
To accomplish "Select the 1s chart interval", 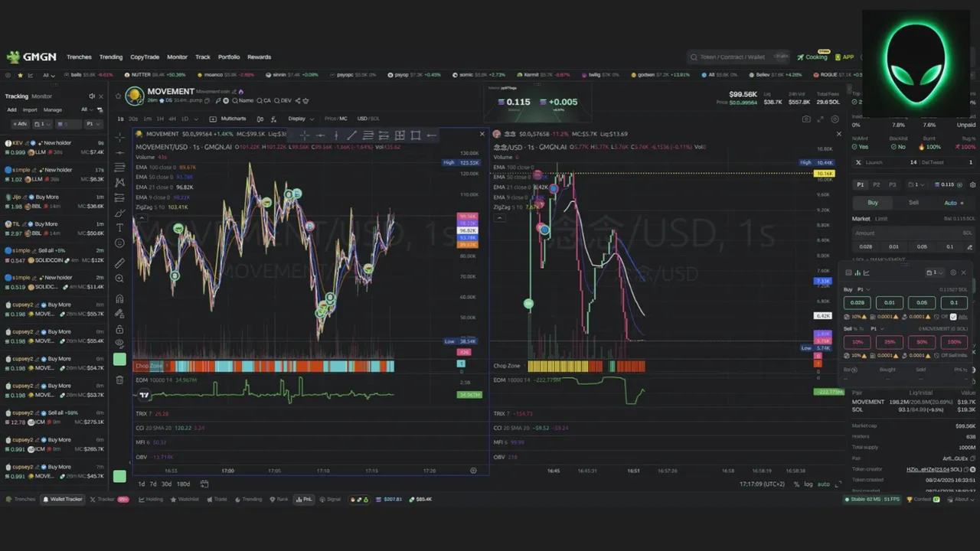I will pyautogui.click(x=120, y=119).
